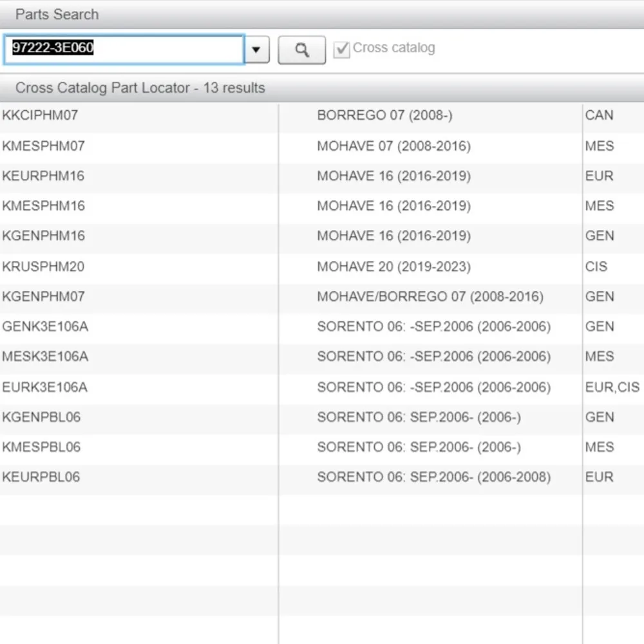644x644 pixels.
Task: Open SORENTO 06 in the GENK3E106A row
Action: pos(433,327)
